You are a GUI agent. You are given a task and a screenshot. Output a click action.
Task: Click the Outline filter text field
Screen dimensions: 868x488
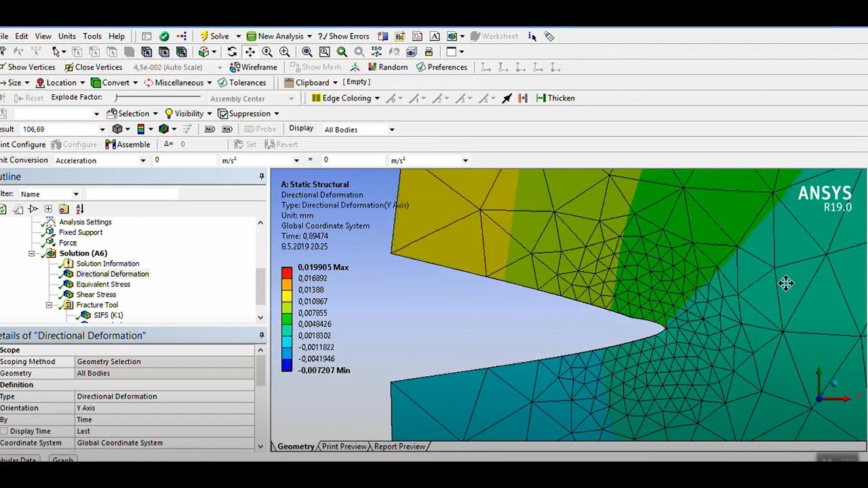tap(132, 194)
